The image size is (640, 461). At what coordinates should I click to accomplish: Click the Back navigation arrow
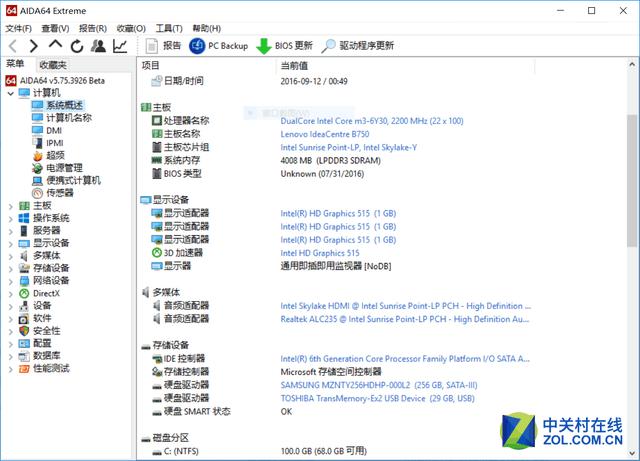[13, 46]
